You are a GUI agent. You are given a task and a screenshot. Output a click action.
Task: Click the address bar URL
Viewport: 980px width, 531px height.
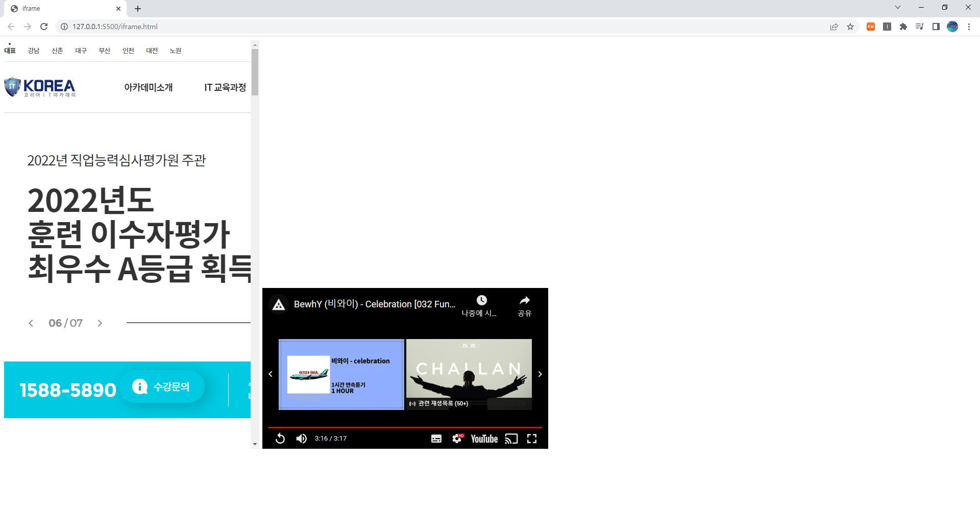[115, 27]
